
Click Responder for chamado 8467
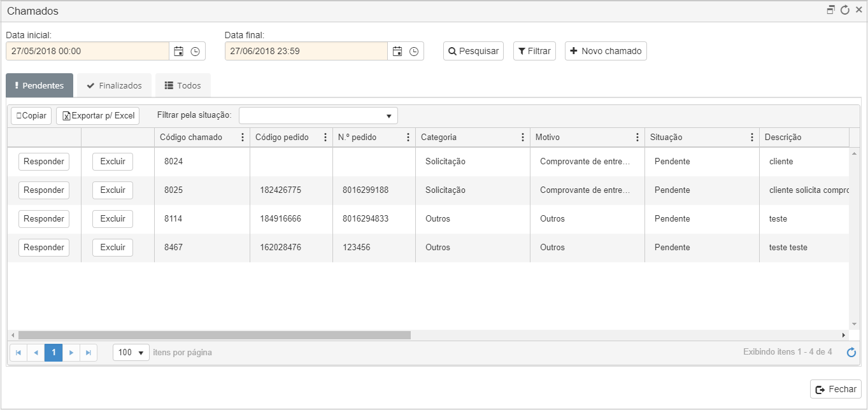[44, 248]
